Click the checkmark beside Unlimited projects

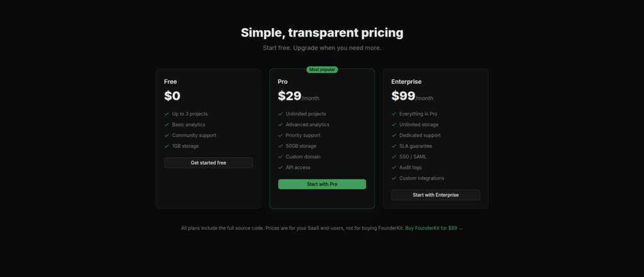coord(281,114)
